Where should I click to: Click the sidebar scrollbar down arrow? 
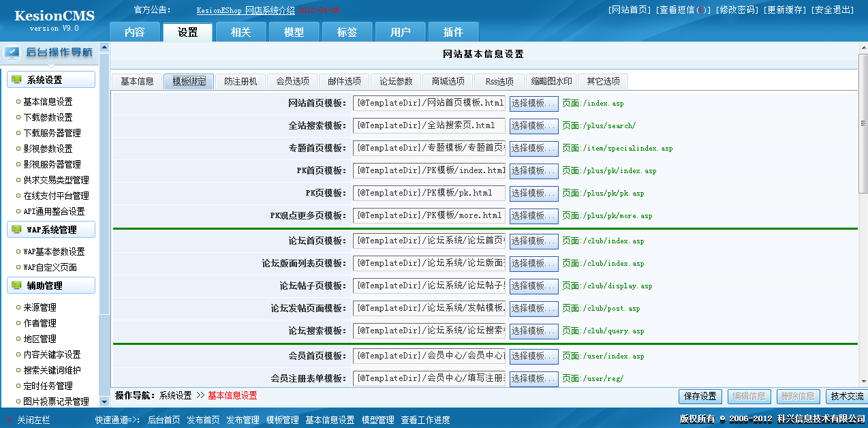[x=104, y=401]
